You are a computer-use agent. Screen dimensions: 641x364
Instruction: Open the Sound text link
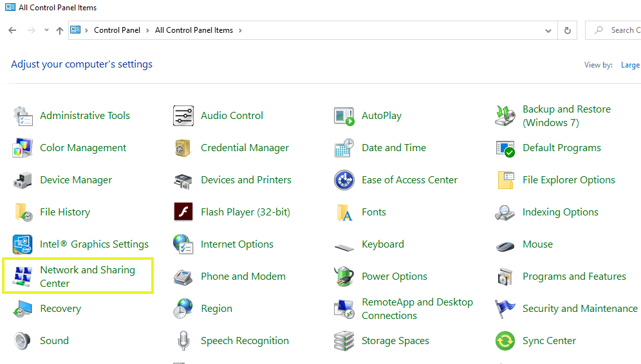point(54,341)
